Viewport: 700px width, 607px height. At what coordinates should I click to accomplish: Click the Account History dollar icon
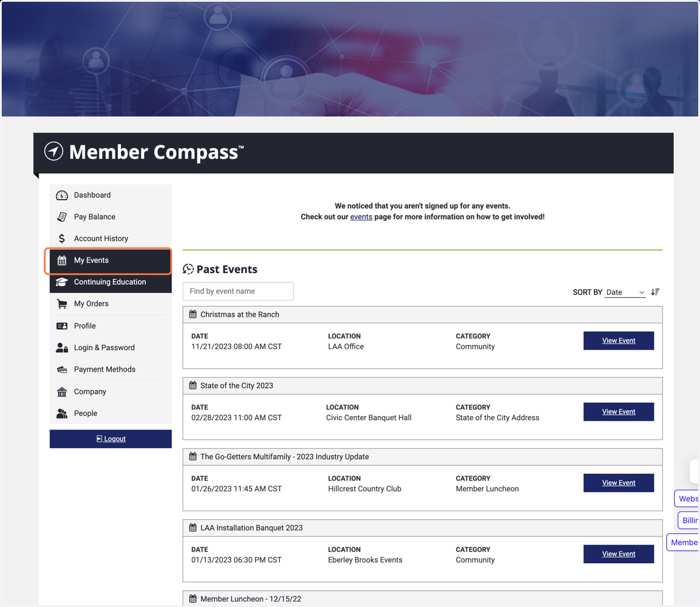(x=62, y=239)
